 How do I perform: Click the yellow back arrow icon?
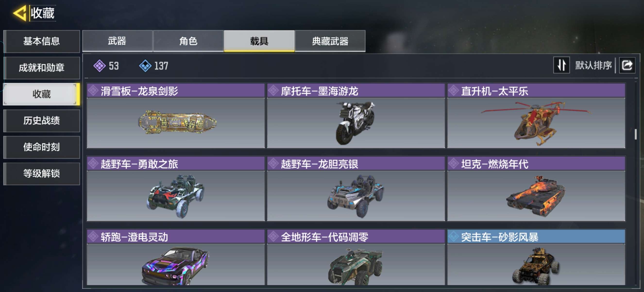(20, 13)
